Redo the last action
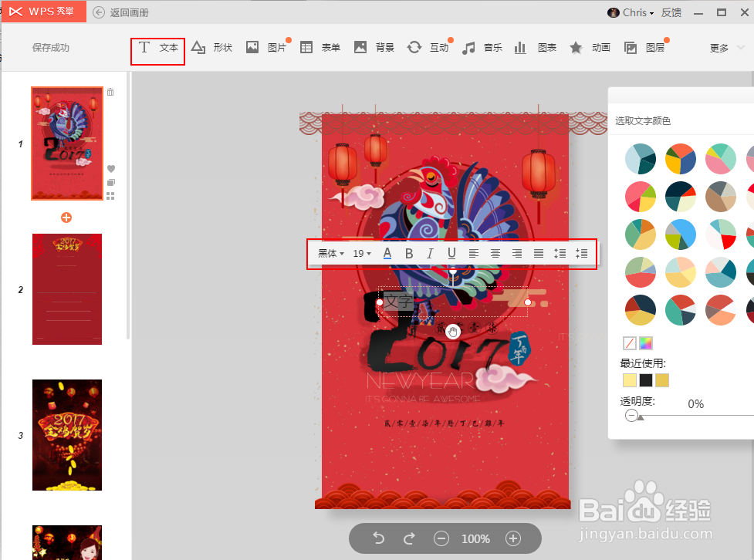 tap(409, 538)
